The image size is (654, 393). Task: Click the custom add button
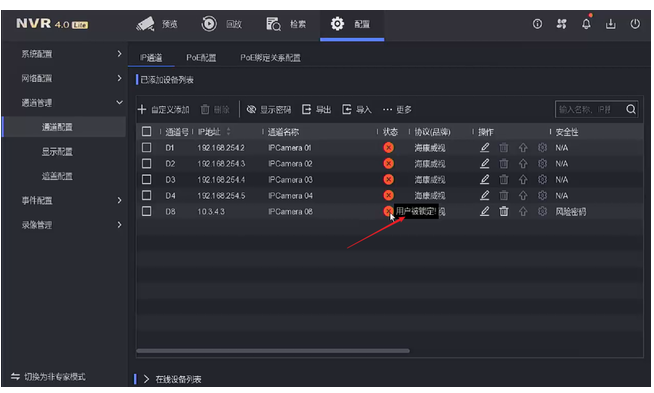click(x=164, y=110)
